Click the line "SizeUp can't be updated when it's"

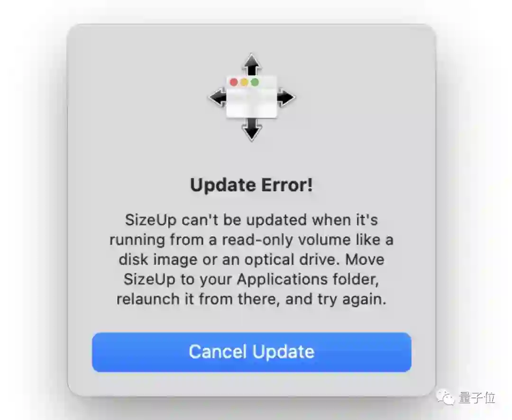(x=251, y=220)
